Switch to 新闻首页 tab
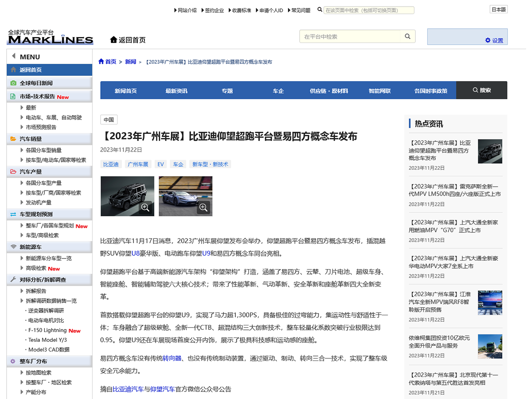The image size is (532, 399). tap(126, 90)
